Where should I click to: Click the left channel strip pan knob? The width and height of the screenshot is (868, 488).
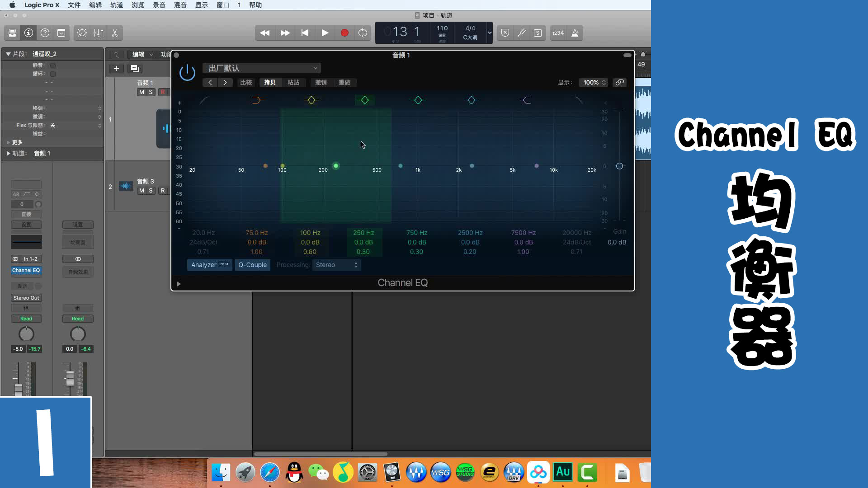tap(26, 334)
